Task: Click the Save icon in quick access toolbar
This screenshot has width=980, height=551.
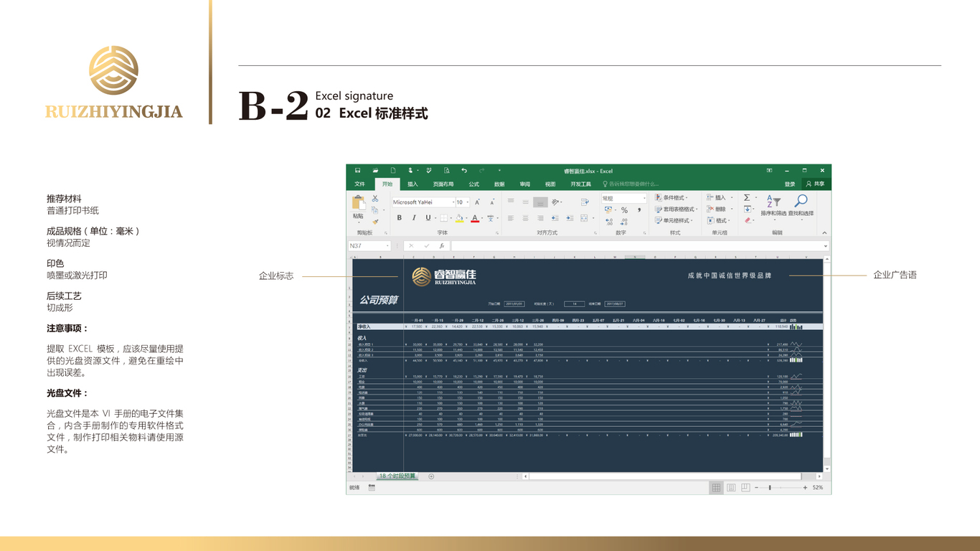Action: click(x=357, y=171)
